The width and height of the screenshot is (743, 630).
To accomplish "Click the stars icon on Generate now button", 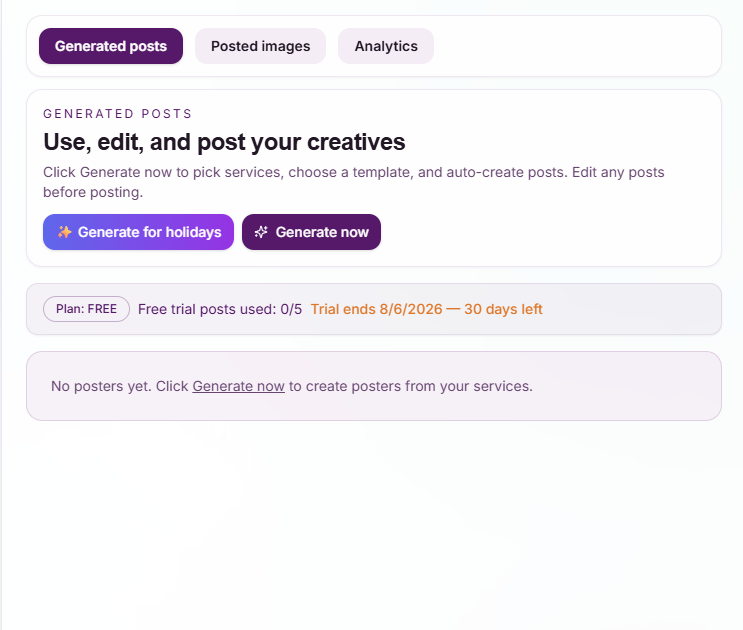I will click(261, 232).
